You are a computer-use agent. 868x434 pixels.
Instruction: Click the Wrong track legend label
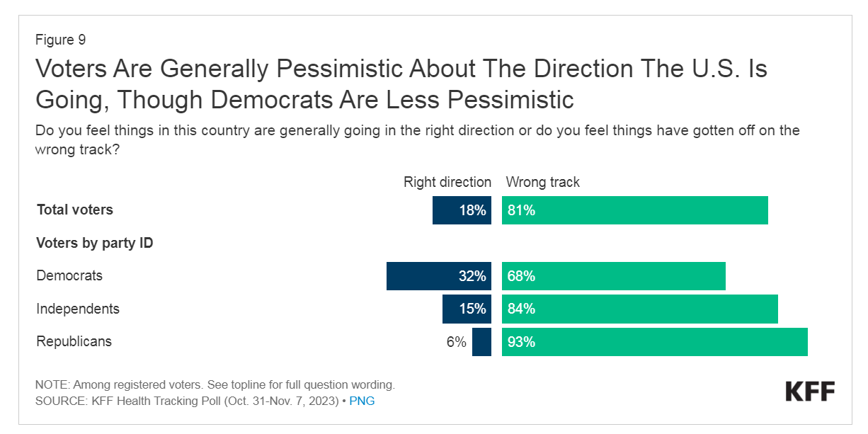[542, 182]
